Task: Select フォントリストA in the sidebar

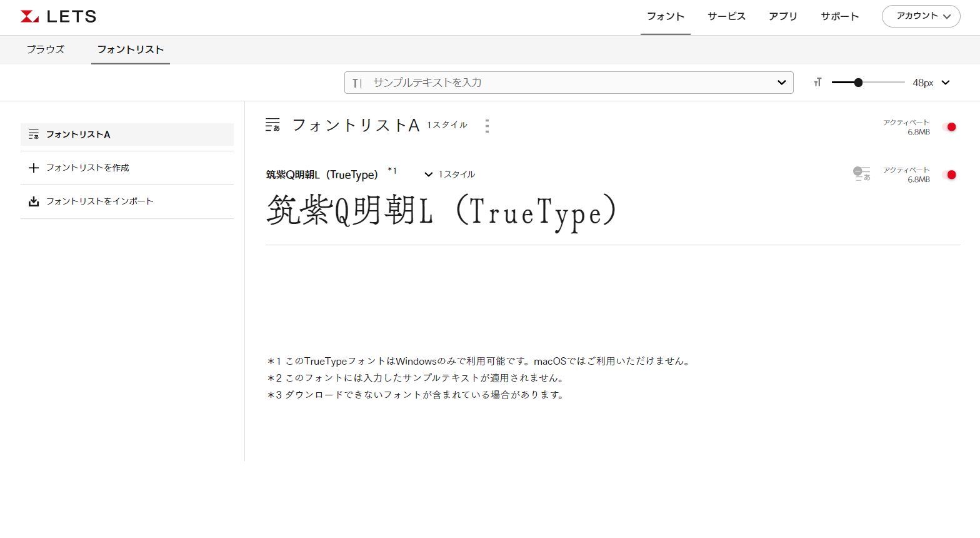Action: tap(127, 134)
